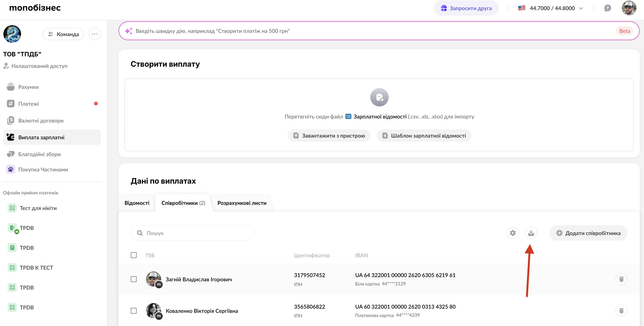Open the Команда button
644x326 pixels.
click(63, 34)
